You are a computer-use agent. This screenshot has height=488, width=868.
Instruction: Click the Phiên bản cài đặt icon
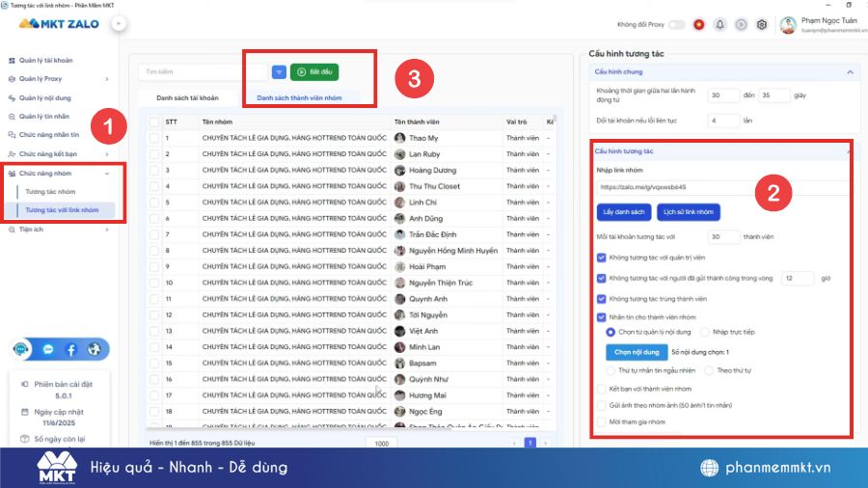24,384
